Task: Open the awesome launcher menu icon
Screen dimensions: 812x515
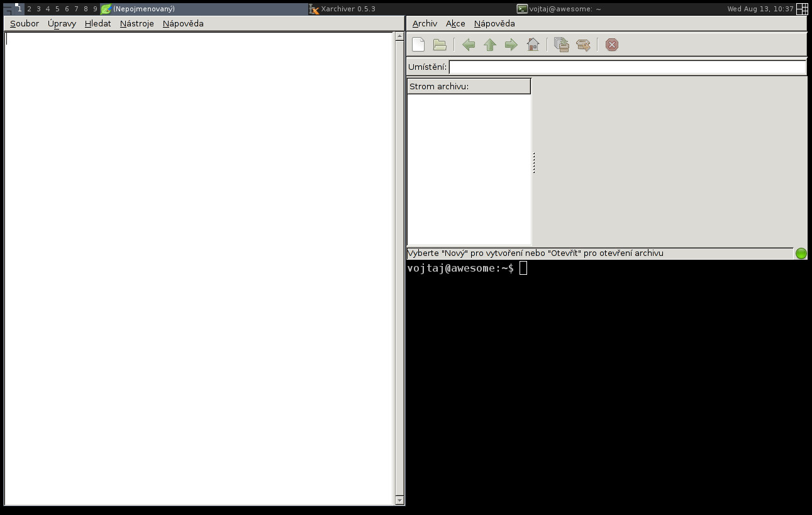Action: point(8,9)
